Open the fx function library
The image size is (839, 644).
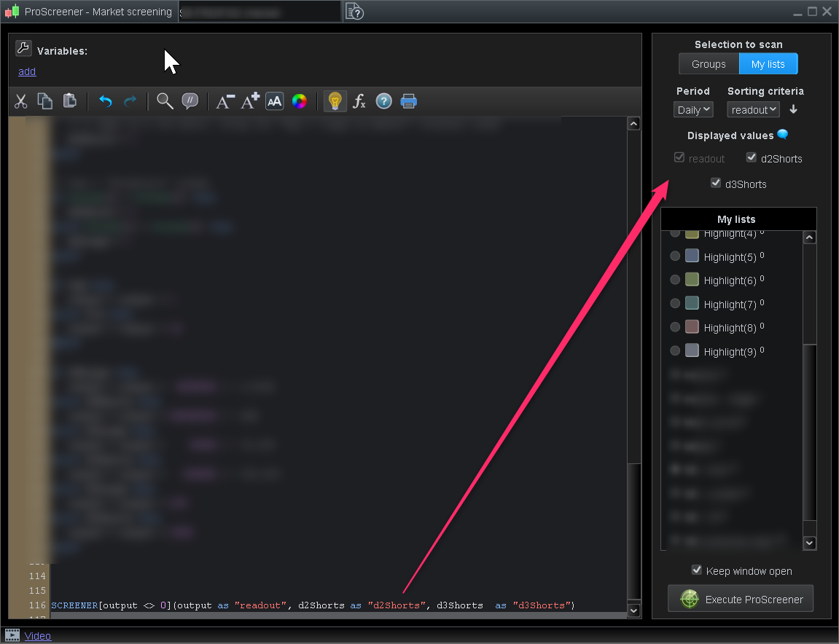coord(359,101)
